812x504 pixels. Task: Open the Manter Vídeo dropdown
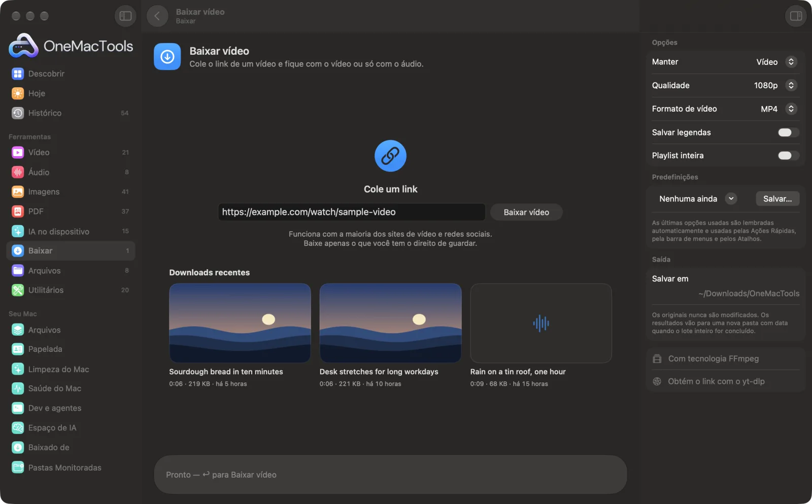pyautogui.click(x=776, y=62)
